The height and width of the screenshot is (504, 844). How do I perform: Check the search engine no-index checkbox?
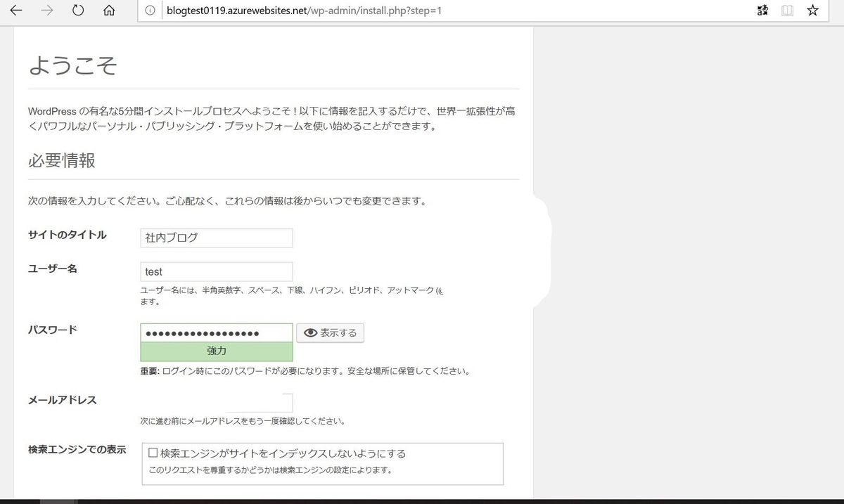coord(152,453)
